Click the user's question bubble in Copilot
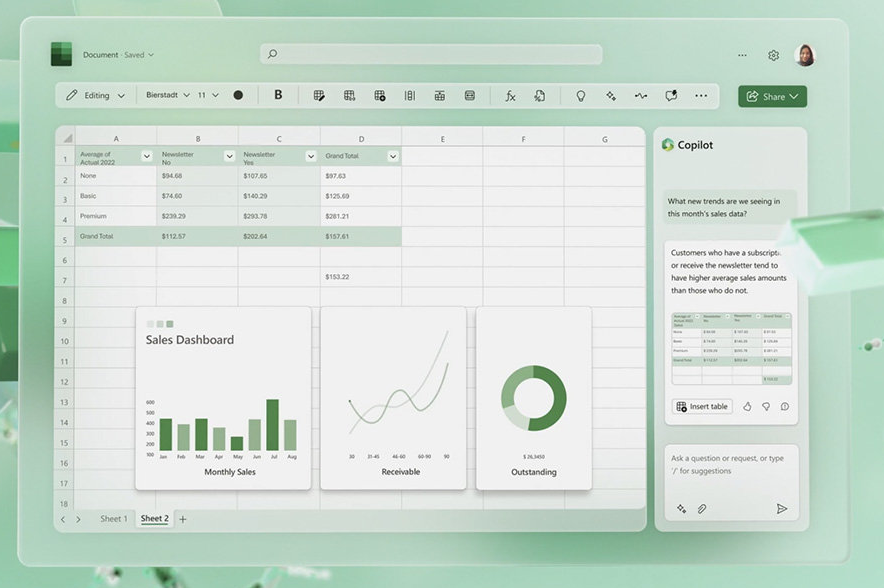This screenshot has height=588, width=884. pyautogui.click(x=730, y=207)
